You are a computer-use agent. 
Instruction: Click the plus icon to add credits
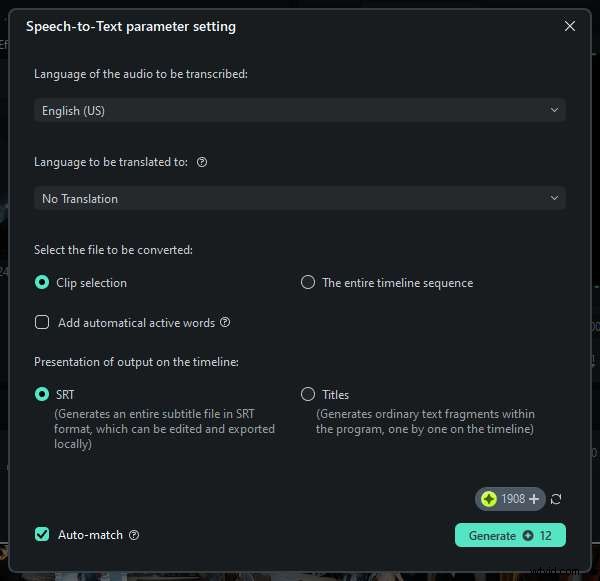click(534, 499)
